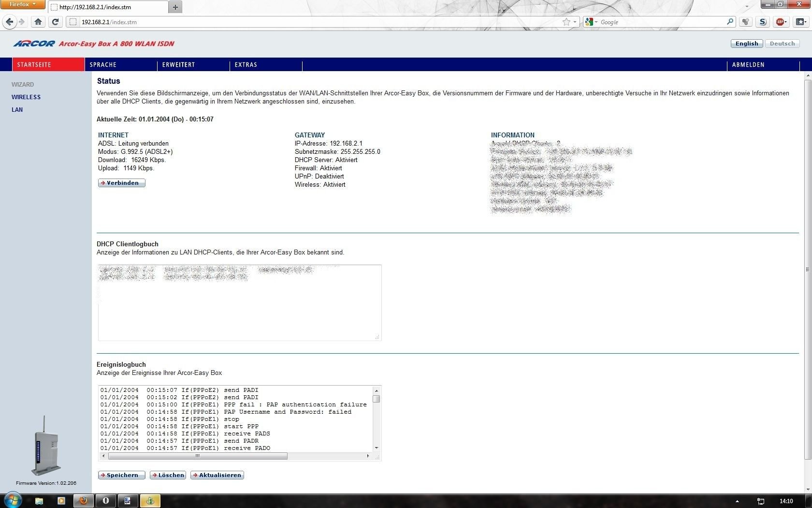Open the URL history dropdown next to star

point(575,22)
